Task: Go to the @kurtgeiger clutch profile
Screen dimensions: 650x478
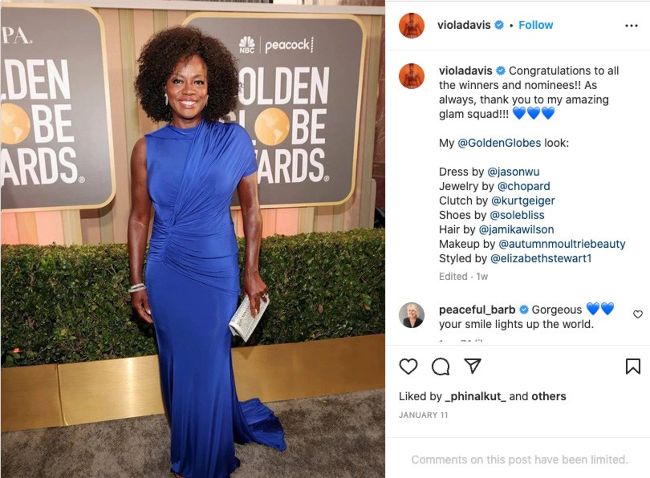Action: 523,201
